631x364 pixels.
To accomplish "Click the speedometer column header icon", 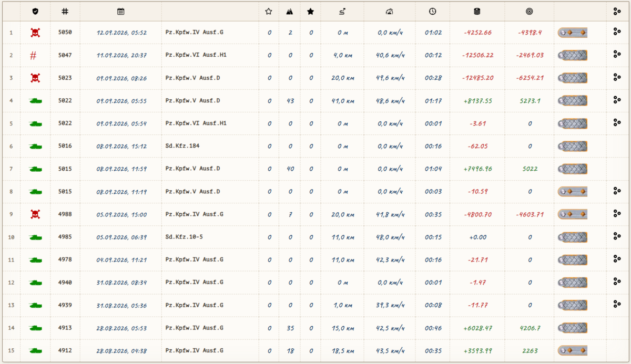I will [389, 11].
